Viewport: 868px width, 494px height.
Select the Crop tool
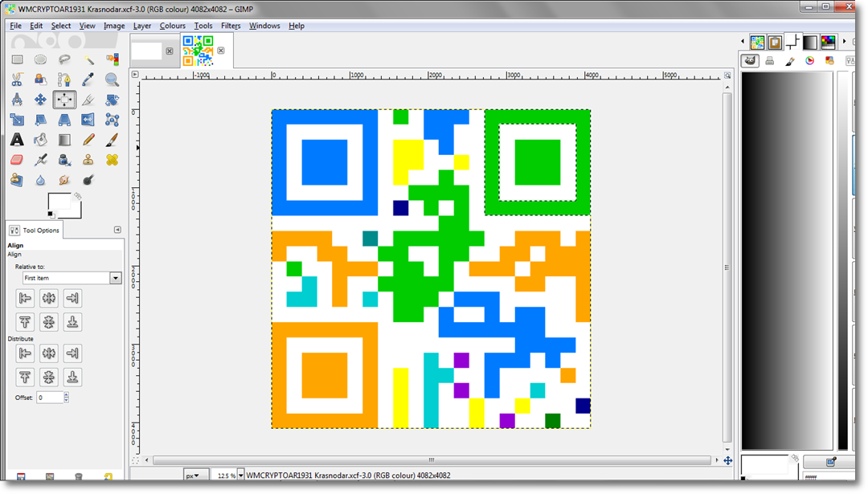[x=88, y=100]
